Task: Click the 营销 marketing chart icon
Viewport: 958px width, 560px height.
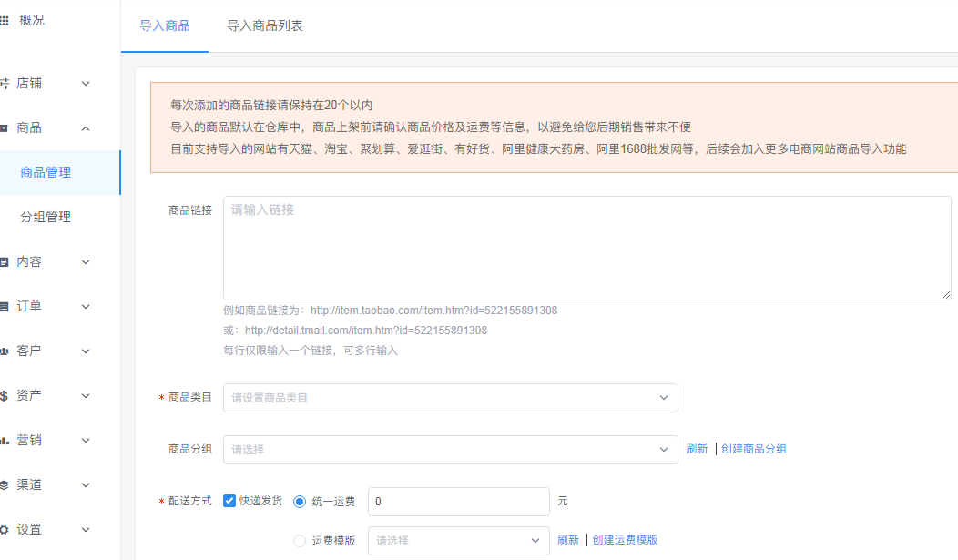Action: point(5,441)
